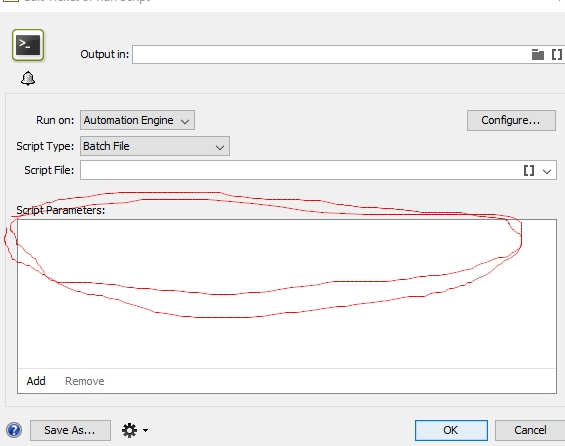Click Remove under Script Parameters
The height and width of the screenshot is (446, 565).
pyautogui.click(x=85, y=381)
